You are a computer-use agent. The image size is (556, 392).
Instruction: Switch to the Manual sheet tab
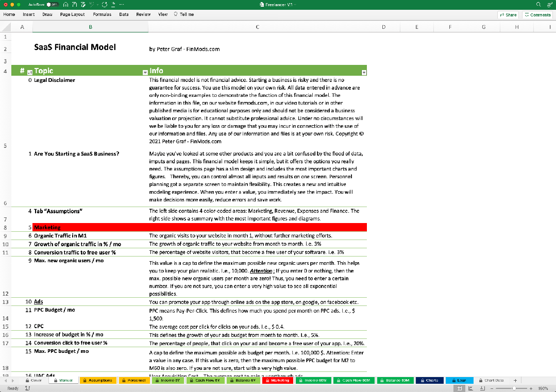click(x=63, y=380)
